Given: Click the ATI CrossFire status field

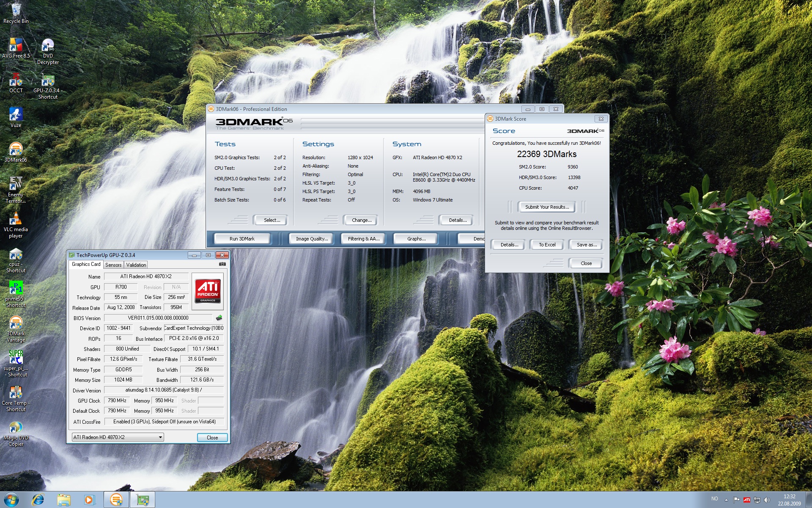Looking at the screenshot, I should pos(165,422).
